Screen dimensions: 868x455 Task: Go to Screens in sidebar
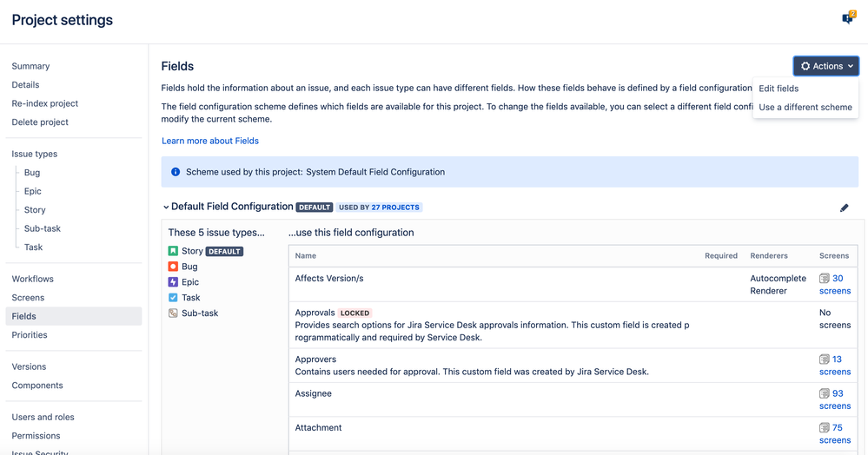click(x=28, y=298)
